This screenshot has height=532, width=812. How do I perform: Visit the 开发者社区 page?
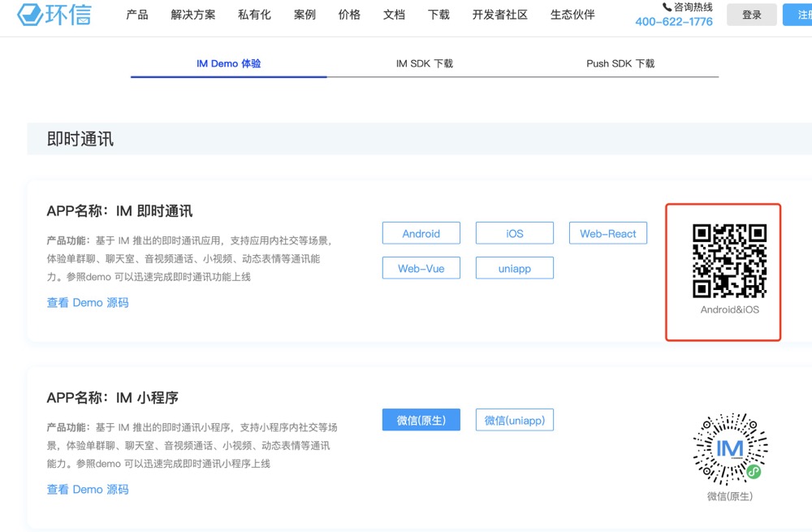click(x=499, y=15)
